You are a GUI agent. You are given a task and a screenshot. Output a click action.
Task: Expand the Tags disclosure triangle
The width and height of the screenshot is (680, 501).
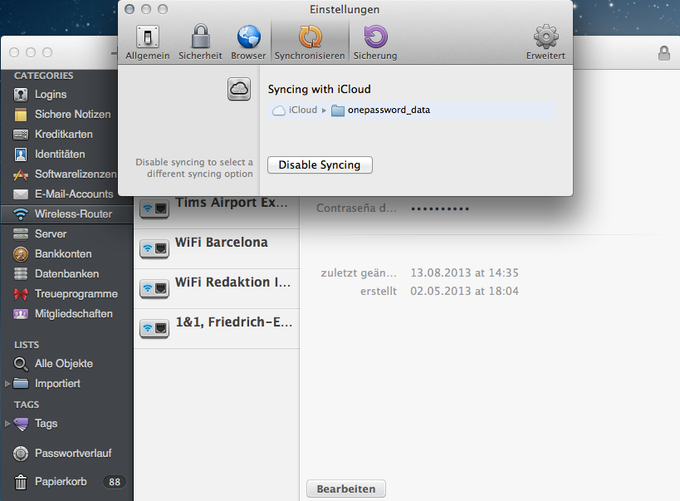pyautogui.click(x=7, y=423)
